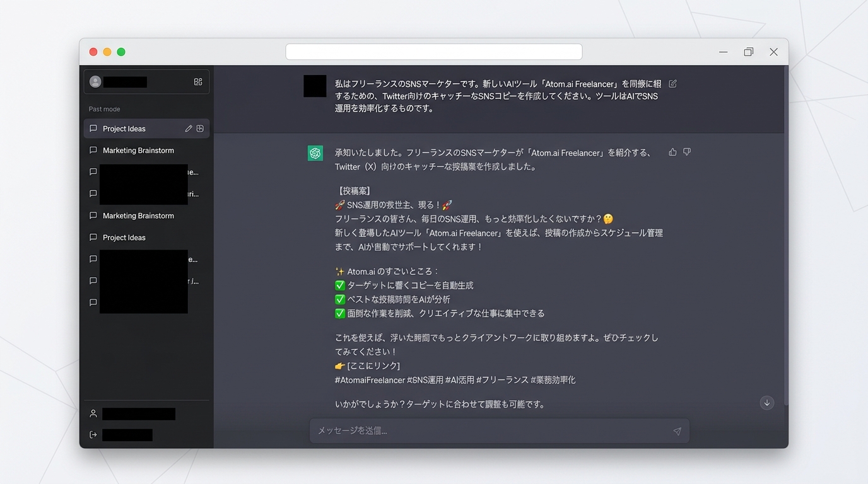Click the ChatGPT logo avatar beside the response
The height and width of the screenshot is (484, 868).
pyautogui.click(x=315, y=153)
